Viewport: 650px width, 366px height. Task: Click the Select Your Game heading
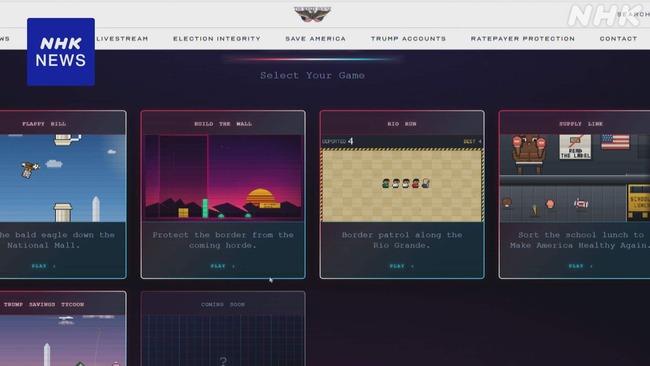click(313, 75)
